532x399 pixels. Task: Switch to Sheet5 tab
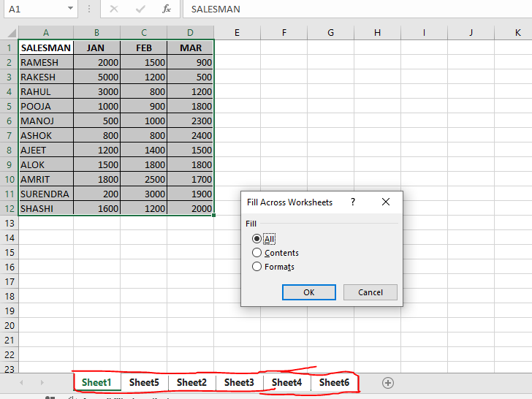tap(144, 382)
